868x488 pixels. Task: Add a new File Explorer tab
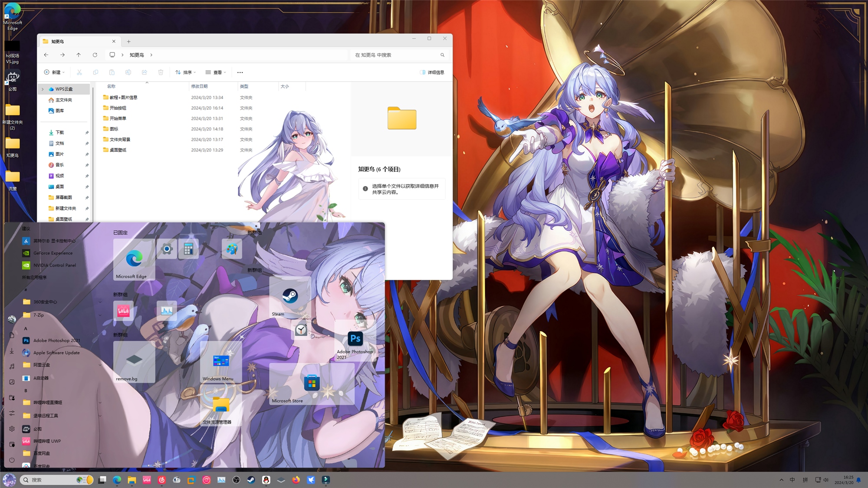(x=128, y=42)
